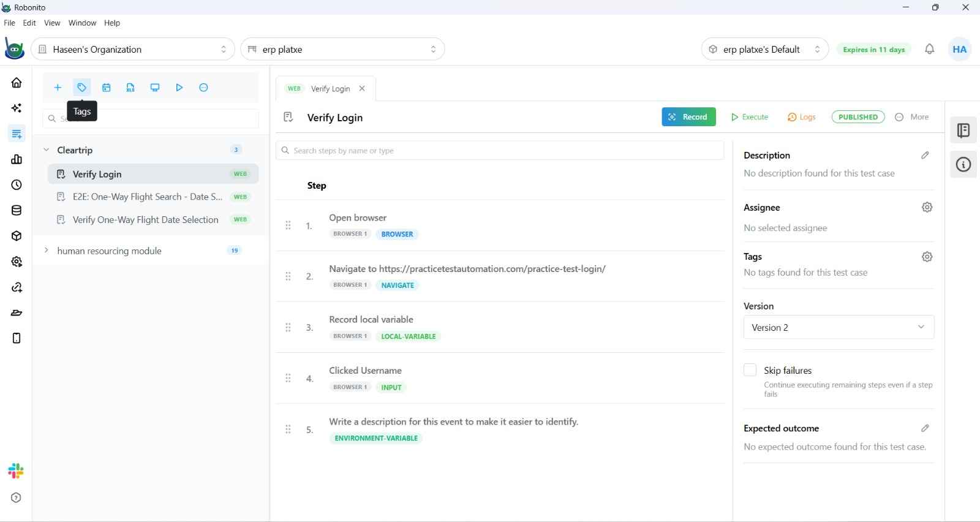The height and width of the screenshot is (522, 980).
Task: Open the Help menu
Action: click(x=112, y=23)
